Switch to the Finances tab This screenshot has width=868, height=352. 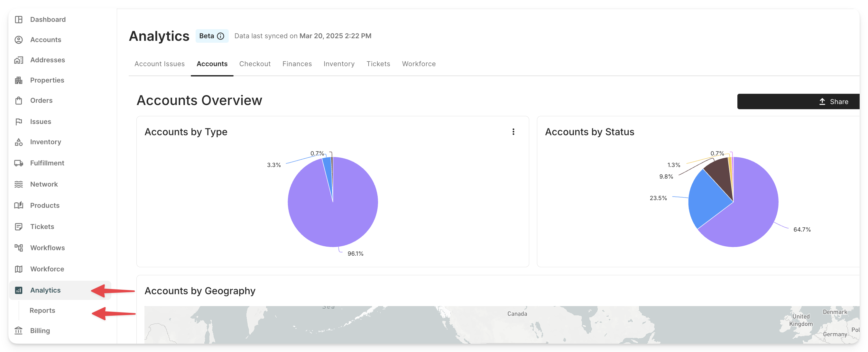(297, 64)
